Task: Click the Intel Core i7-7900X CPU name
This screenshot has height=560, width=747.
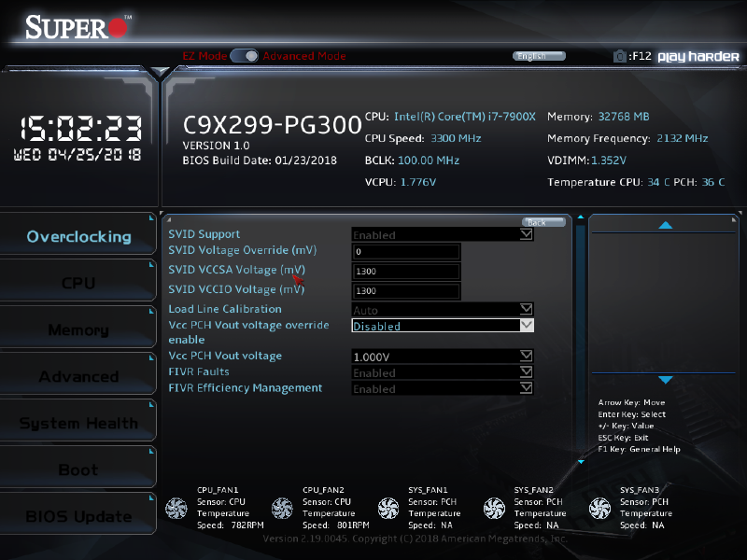Action: 464,117
